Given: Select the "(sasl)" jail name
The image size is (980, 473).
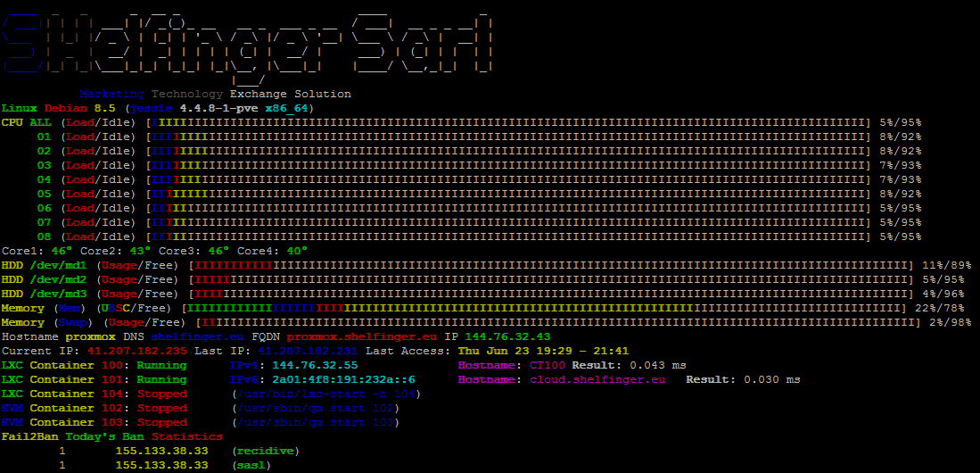Looking at the screenshot, I should click(x=251, y=466).
